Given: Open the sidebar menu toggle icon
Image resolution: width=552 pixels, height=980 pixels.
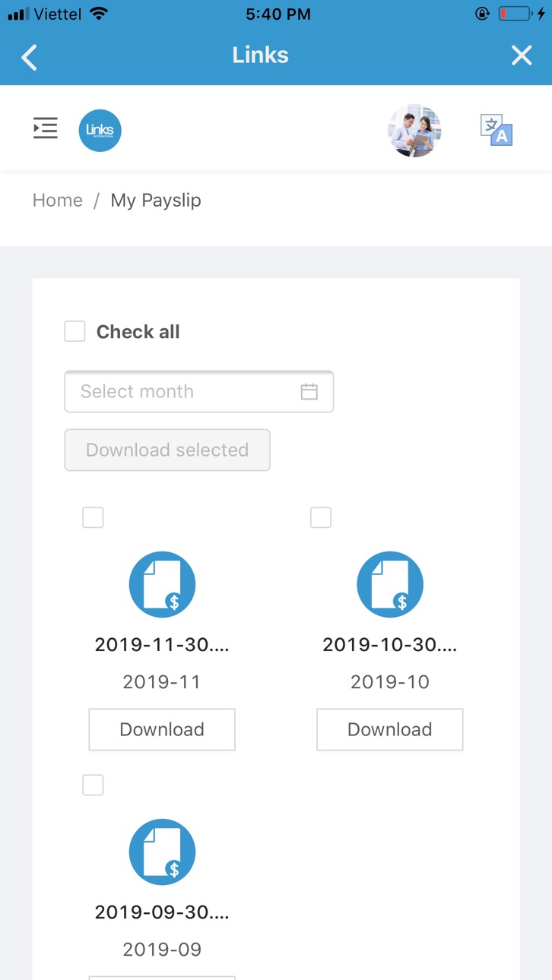Looking at the screenshot, I should point(46,128).
